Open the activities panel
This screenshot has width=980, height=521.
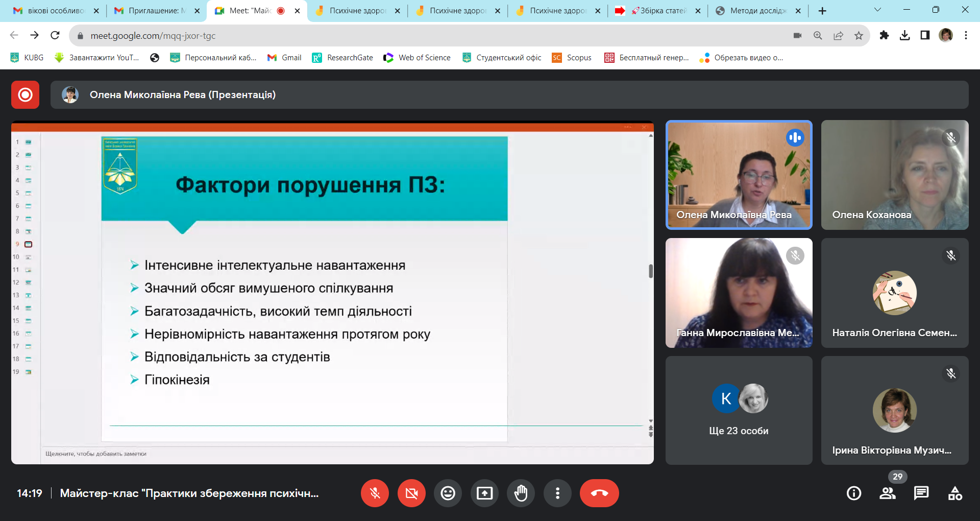955,493
